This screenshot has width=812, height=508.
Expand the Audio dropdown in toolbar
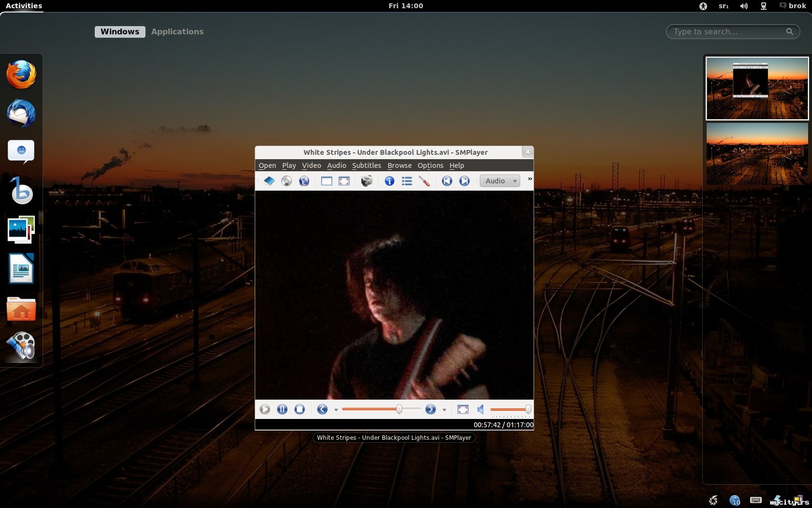pyautogui.click(x=500, y=181)
